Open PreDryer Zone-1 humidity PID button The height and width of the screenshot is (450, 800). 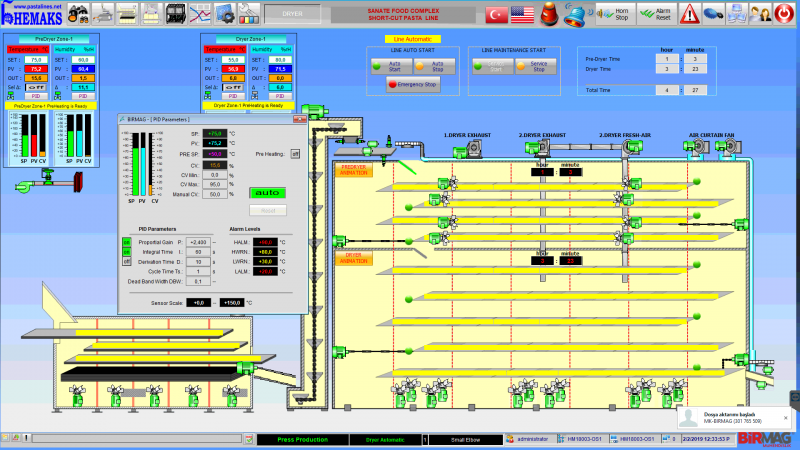click(x=83, y=96)
